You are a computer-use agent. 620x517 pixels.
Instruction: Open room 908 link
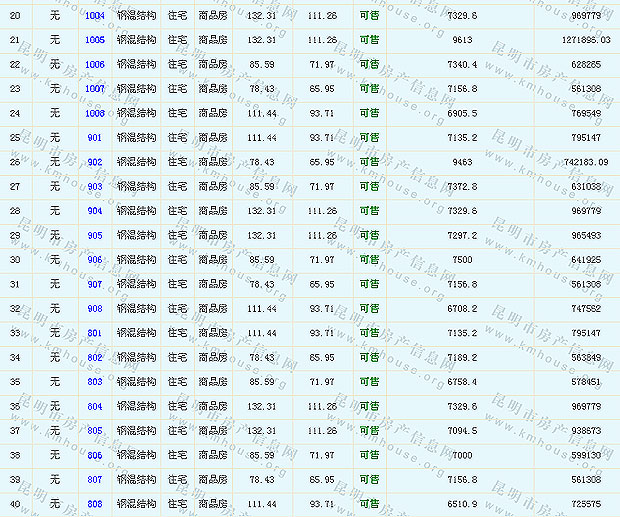[95, 309]
